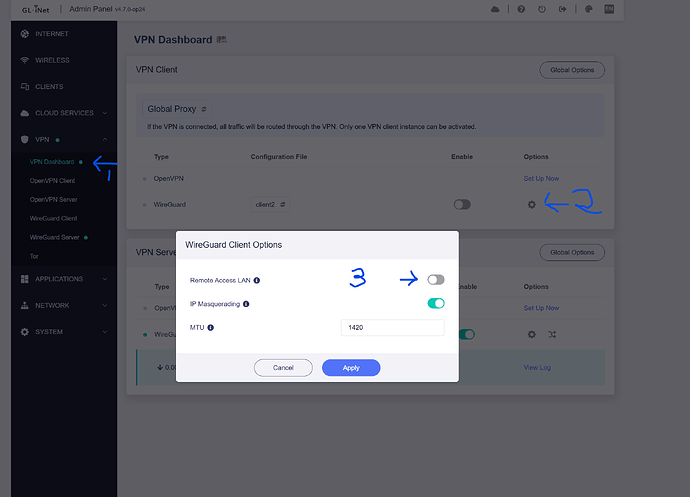Screen dimensions: 690x497
Task: Enable the Remote Access LAN toggle
Action: [435, 280]
